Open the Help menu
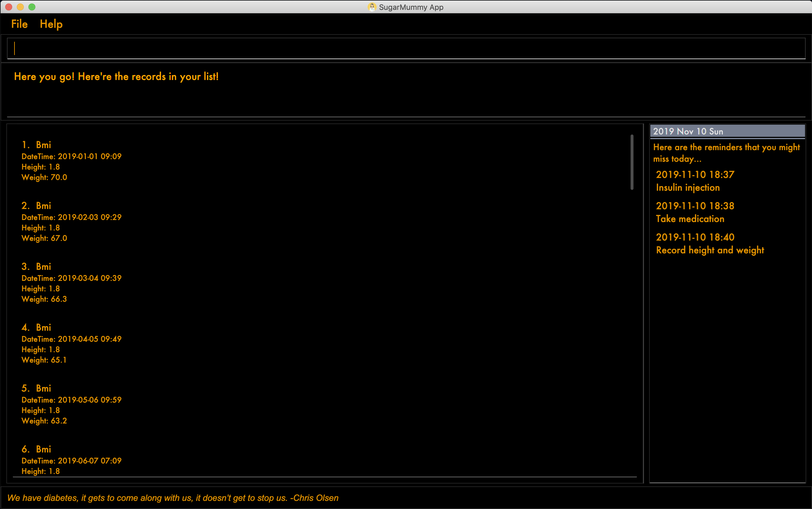Screen dimensions: 812x509 tap(52, 24)
